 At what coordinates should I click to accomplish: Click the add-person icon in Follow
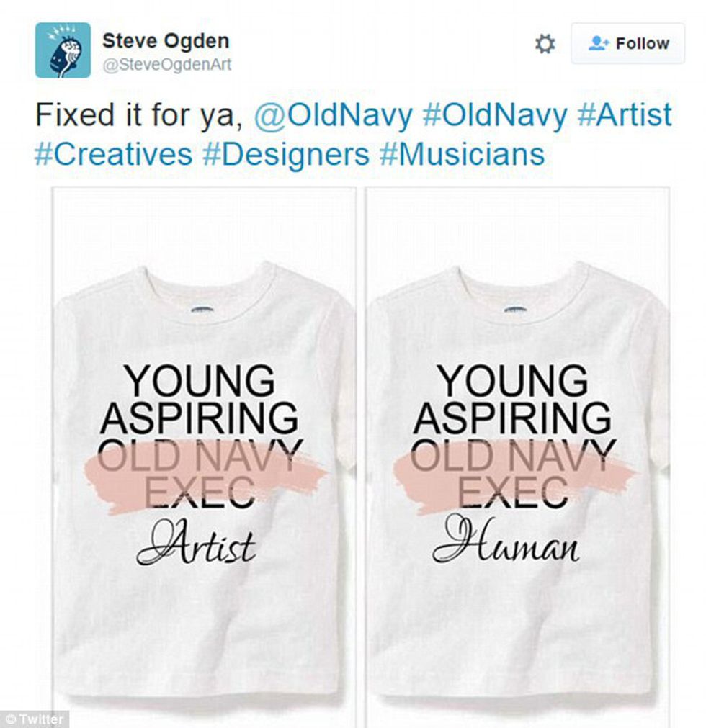click(598, 44)
